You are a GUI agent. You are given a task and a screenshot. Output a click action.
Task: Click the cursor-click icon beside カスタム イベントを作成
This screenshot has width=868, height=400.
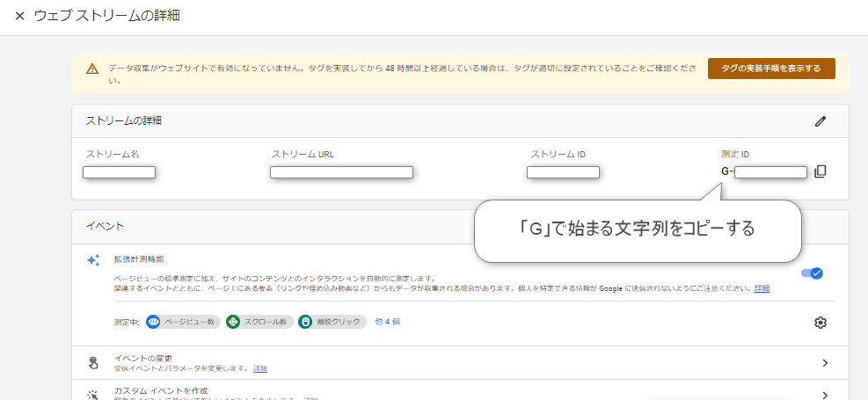pyautogui.click(x=93, y=395)
